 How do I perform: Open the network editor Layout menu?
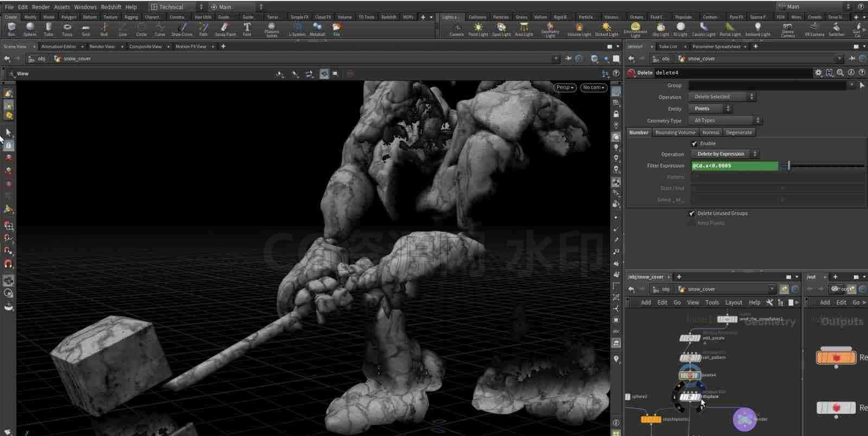click(733, 302)
